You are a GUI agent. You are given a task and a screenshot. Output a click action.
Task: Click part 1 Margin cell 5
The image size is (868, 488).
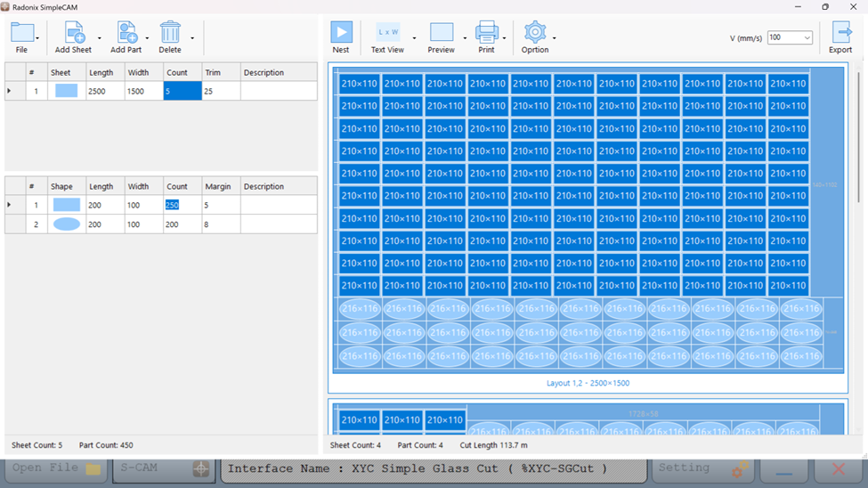click(221, 205)
